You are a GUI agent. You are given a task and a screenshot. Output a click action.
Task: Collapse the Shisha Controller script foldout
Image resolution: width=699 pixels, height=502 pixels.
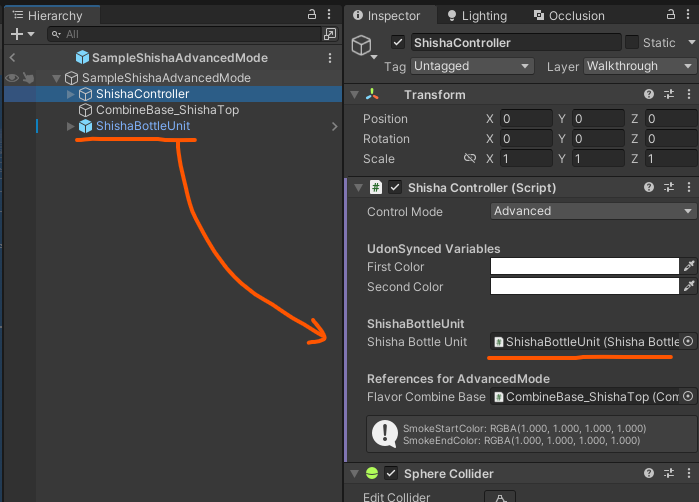point(358,188)
